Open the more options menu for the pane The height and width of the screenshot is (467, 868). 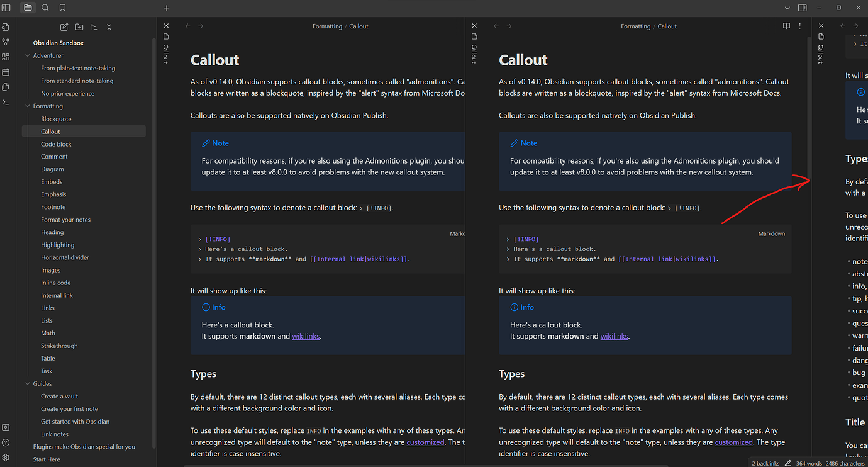point(800,26)
